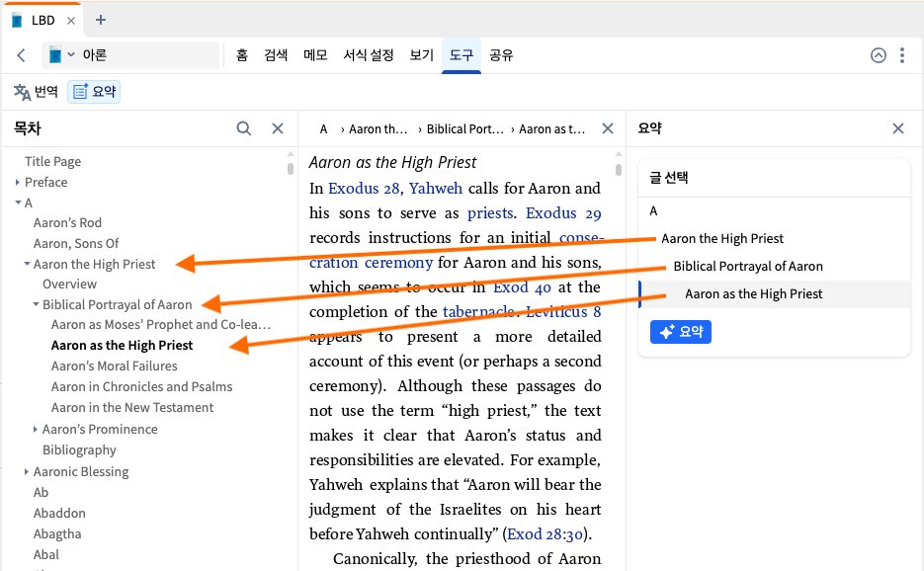Follow the Exodus 29 link
Image resolution: width=924 pixels, height=571 pixels.
563,212
